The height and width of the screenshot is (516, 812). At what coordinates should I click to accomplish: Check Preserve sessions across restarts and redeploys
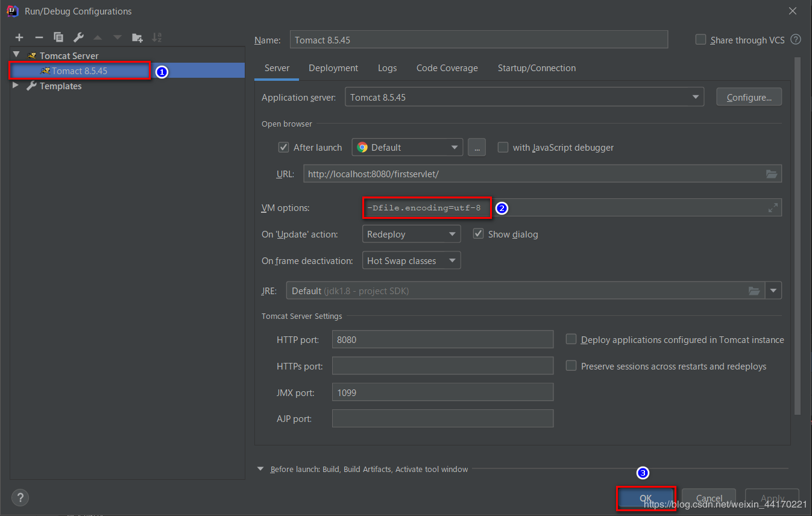(571, 365)
